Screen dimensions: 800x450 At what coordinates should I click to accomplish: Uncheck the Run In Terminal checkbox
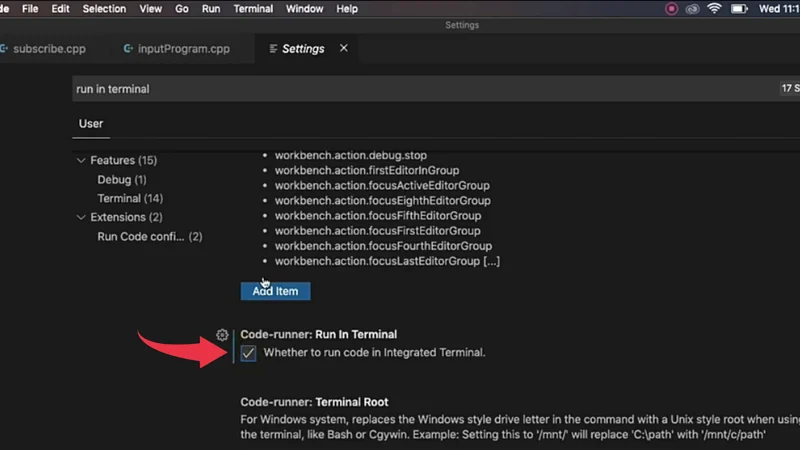(248, 353)
